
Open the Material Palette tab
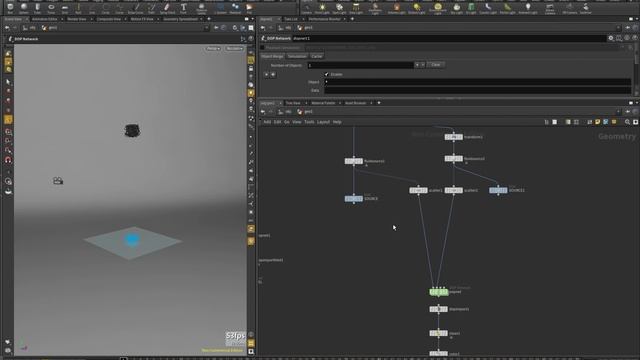click(323, 103)
